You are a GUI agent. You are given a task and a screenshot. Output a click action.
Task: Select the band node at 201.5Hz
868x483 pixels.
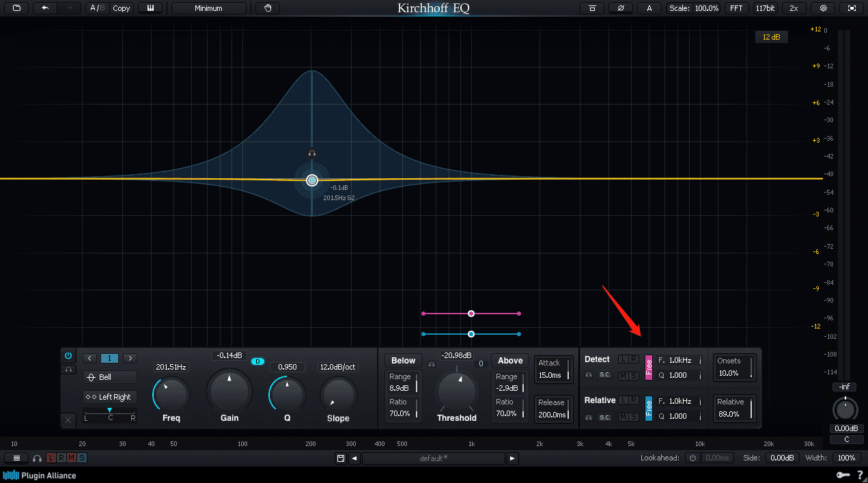312,180
